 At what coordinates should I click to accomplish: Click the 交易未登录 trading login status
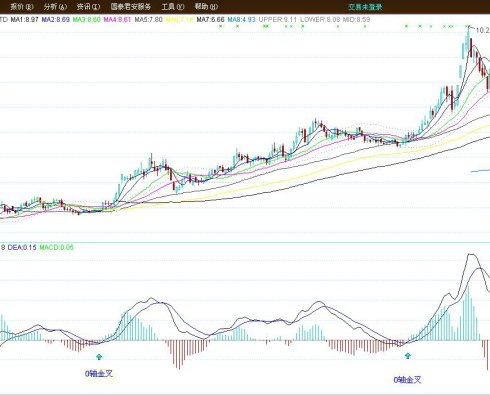tap(365, 7)
